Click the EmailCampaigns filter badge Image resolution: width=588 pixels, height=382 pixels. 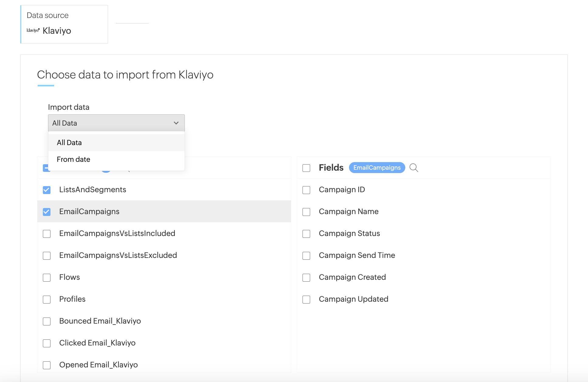click(377, 168)
